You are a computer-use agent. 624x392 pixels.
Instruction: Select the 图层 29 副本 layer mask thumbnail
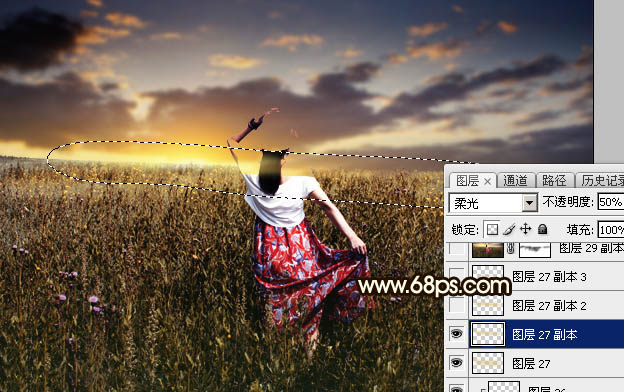click(x=535, y=250)
